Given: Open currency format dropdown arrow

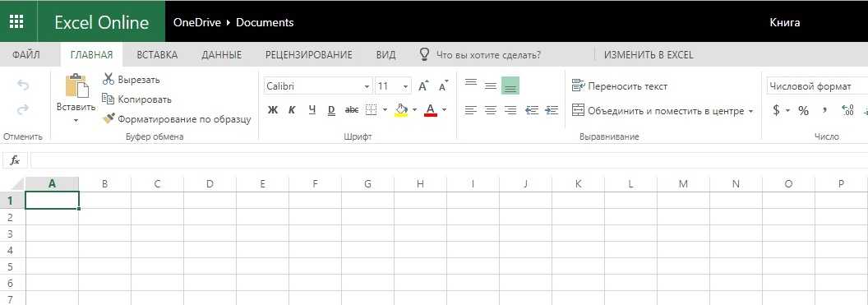Looking at the screenshot, I should pos(788,110).
